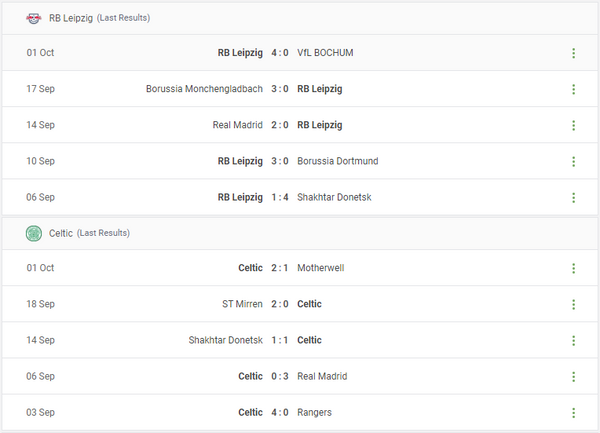Viewport: 600px width, 433px height.
Task: Open options for RB Leipzig vs VfL Bochum
Action: pos(573,53)
